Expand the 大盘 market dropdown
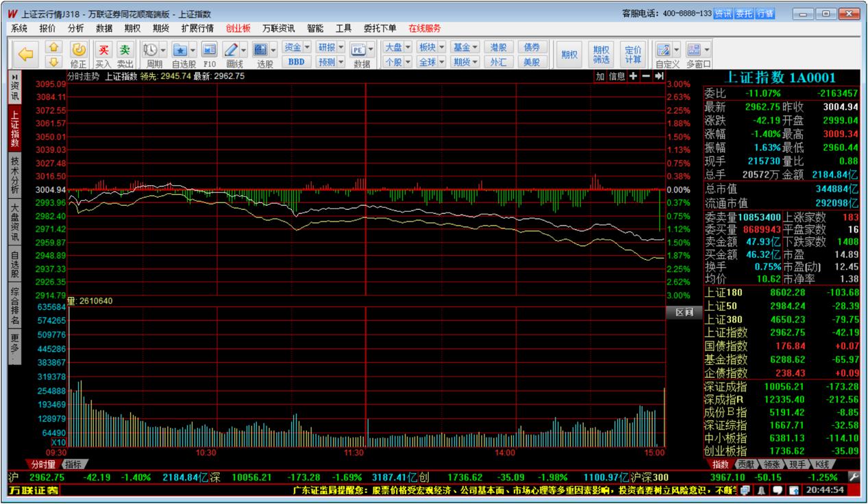 coord(408,47)
